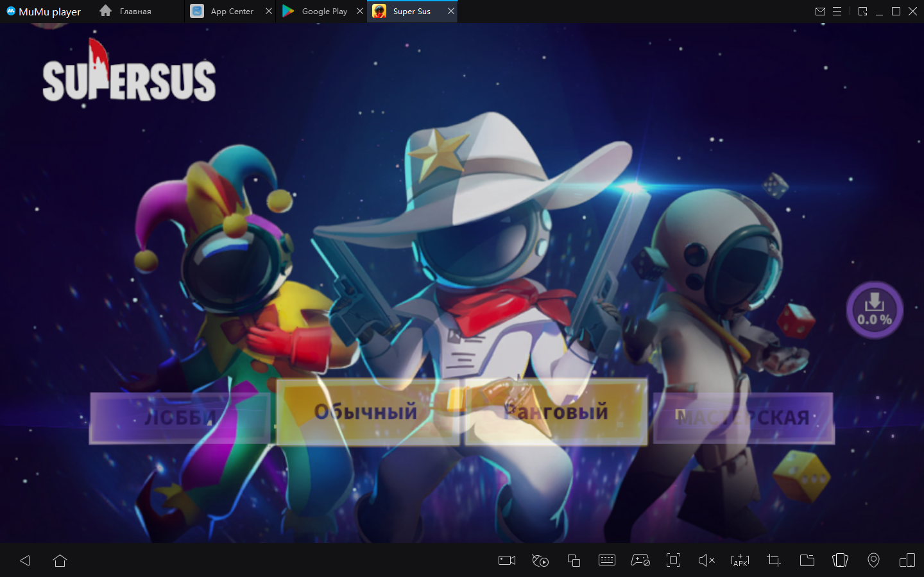Image resolution: width=924 pixels, height=577 pixels.
Task: Open the multi-instance overlapping squares icon
Action: pyautogui.click(x=574, y=560)
